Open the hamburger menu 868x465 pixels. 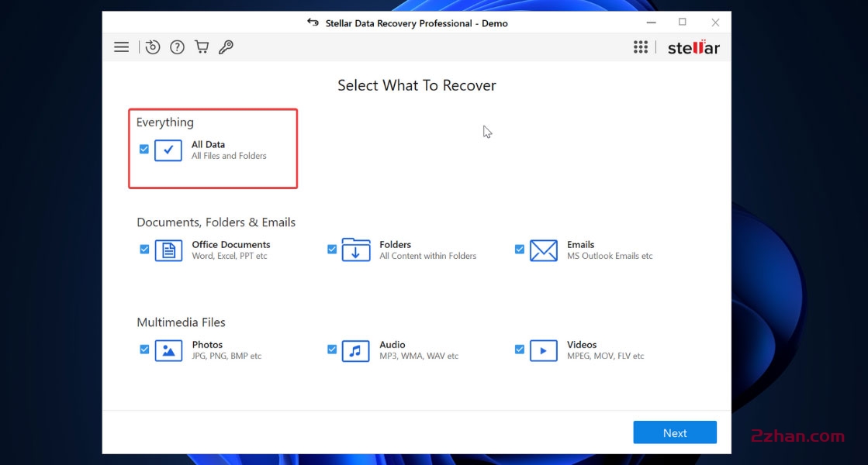tap(121, 46)
